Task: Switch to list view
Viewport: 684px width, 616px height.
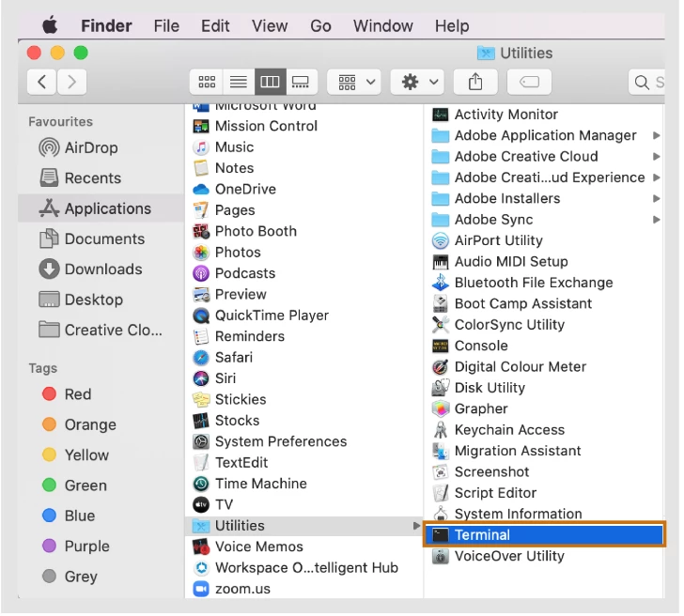Action: (x=239, y=82)
